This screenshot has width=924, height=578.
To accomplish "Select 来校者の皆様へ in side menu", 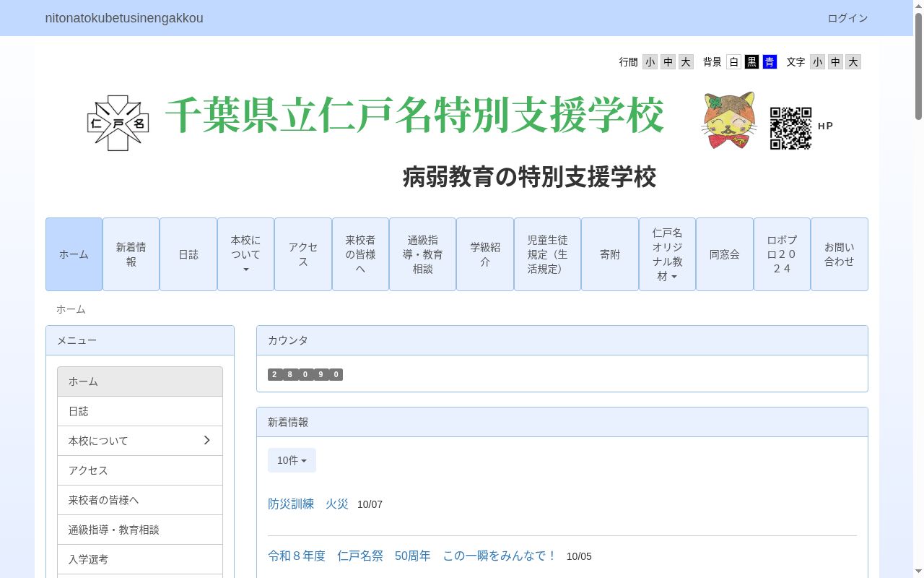I will pyautogui.click(x=140, y=500).
